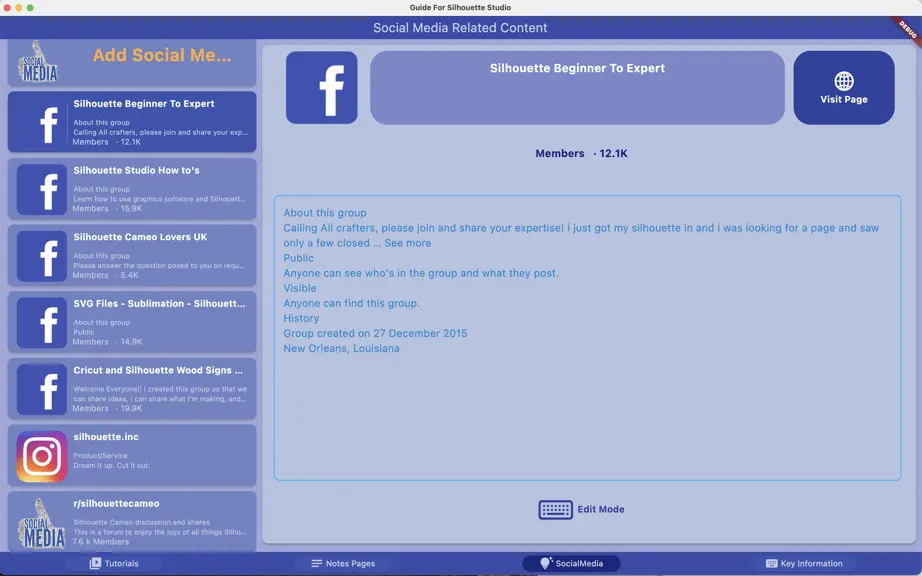
Task: Click globe icon on Visit Page button
Action: 844,81
